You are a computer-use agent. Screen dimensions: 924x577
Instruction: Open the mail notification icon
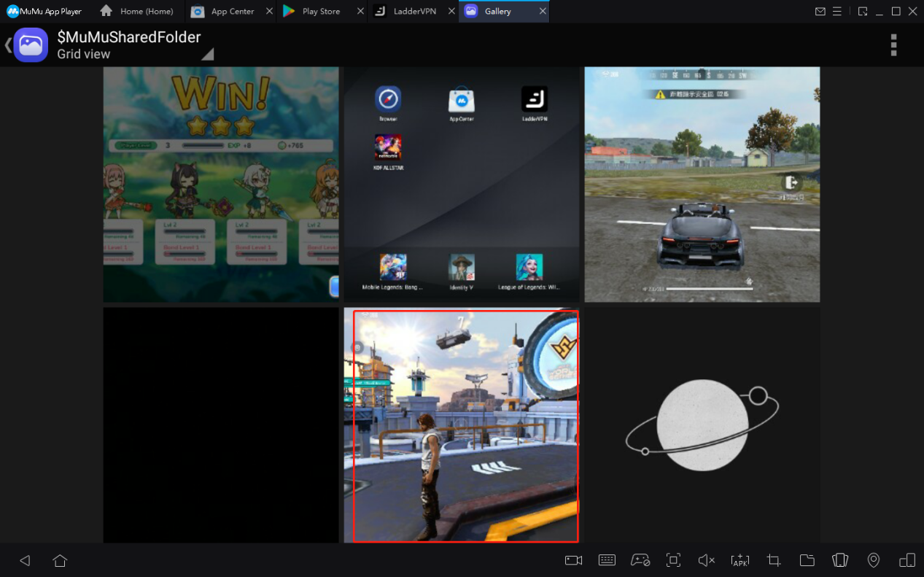[820, 11]
